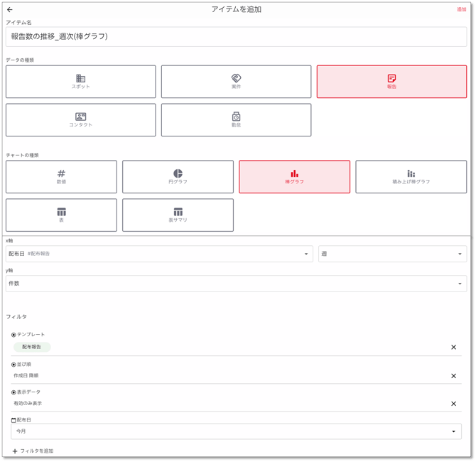Screen dimensions: 476x462
Task: Click the back arrow icon
Action: pyautogui.click(x=10, y=9)
